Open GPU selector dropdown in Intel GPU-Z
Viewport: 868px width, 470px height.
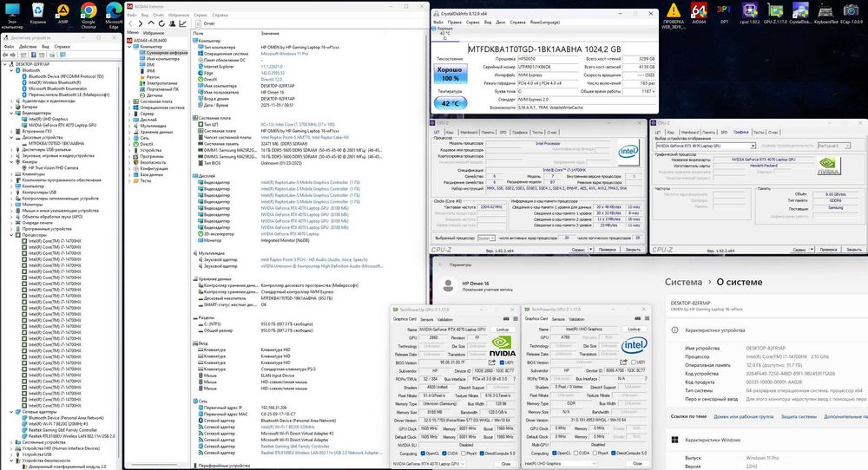(x=560, y=464)
